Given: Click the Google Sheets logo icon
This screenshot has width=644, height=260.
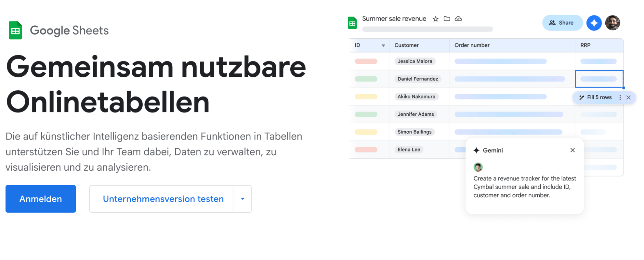Looking at the screenshot, I should click(x=15, y=30).
